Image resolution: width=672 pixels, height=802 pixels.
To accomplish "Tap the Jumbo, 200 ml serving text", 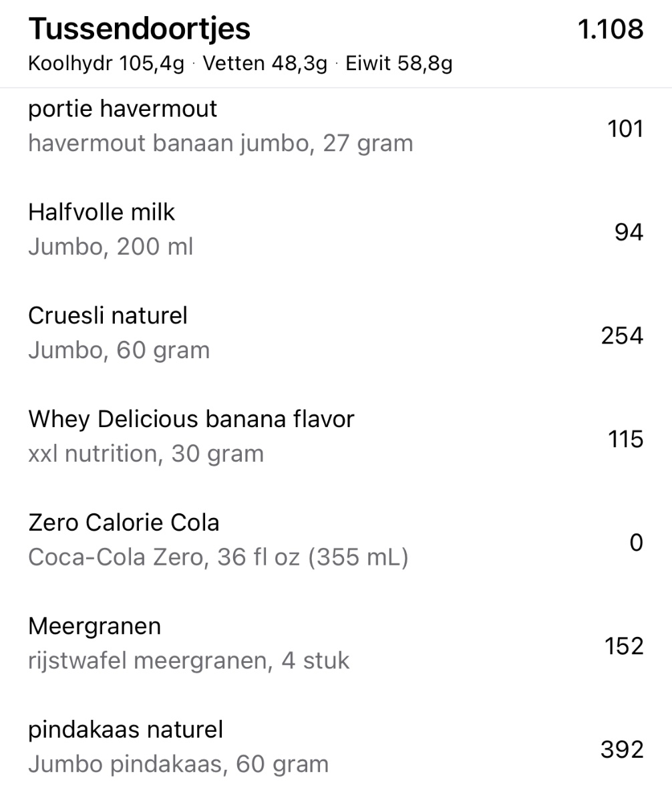I will tap(111, 247).
